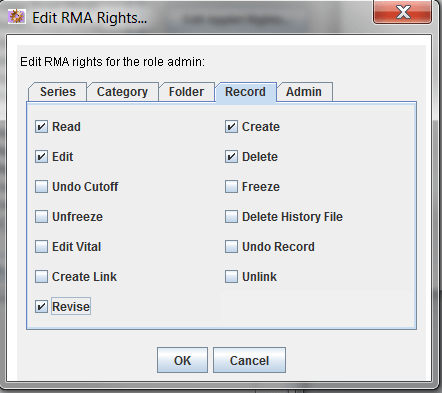Check the Freeze checkbox

231,187
